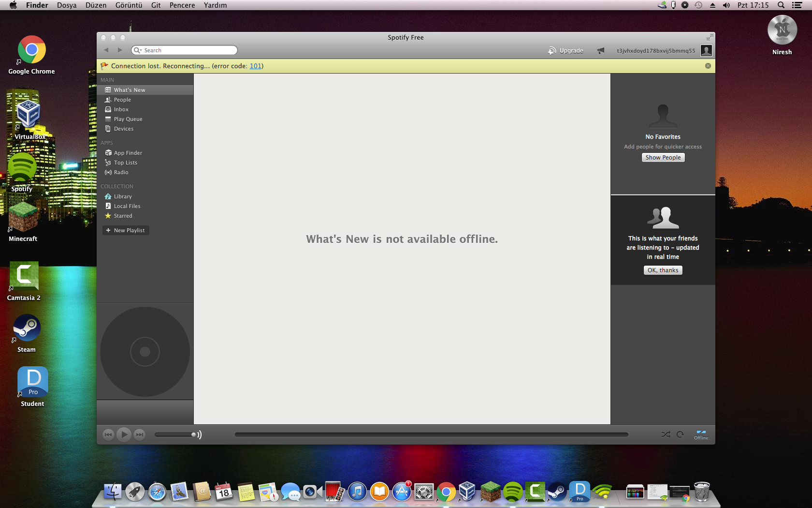Viewport: 812px width, 508px height.
Task: Open Inbox in the sidebar
Action: (145, 109)
